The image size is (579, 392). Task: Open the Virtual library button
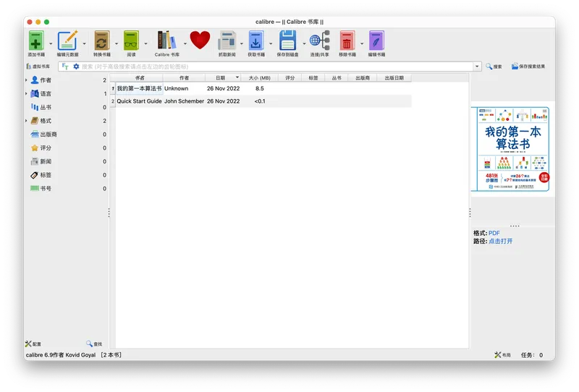pyautogui.click(x=38, y=67)
